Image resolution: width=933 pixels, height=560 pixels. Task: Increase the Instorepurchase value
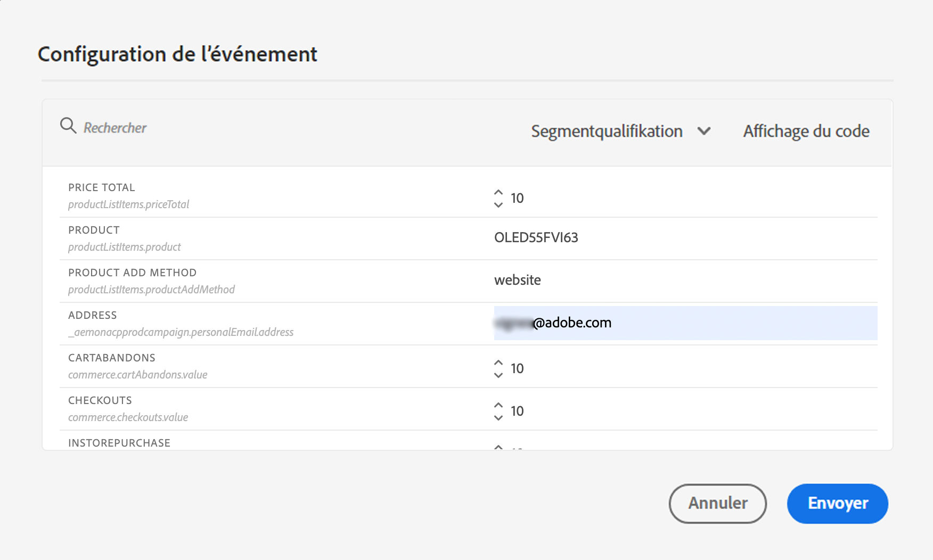tap(498, 447)
